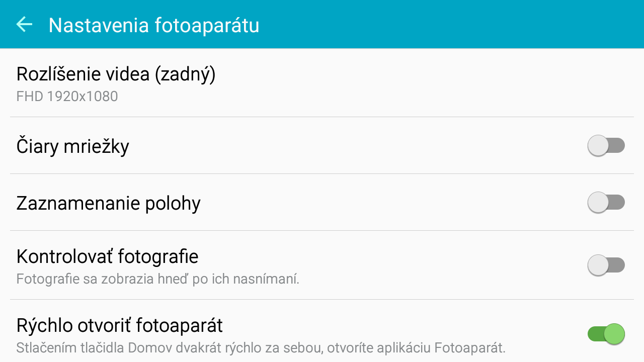Enable the Čiary mriežky switch
644x362 pixels.
coord(606,146)
